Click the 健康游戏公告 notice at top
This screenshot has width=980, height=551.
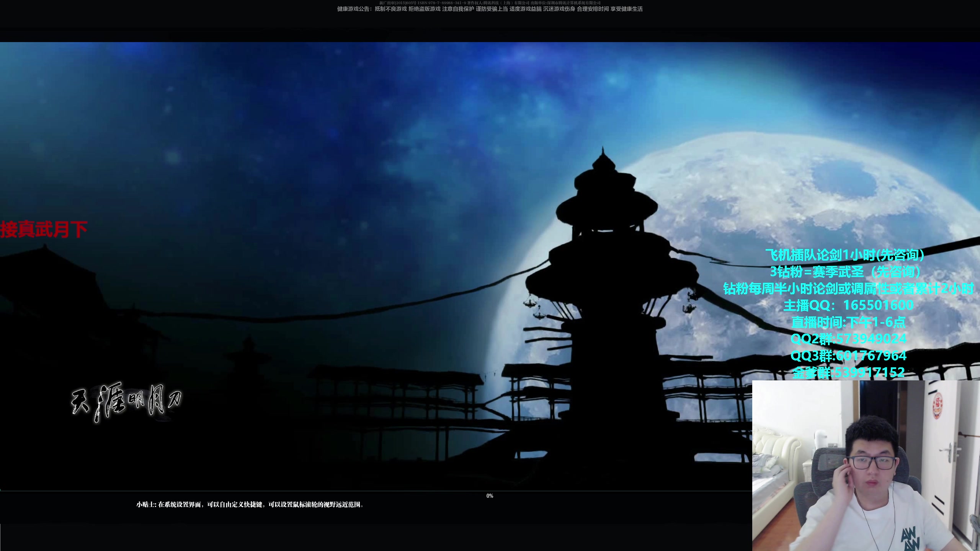point(490,9)
